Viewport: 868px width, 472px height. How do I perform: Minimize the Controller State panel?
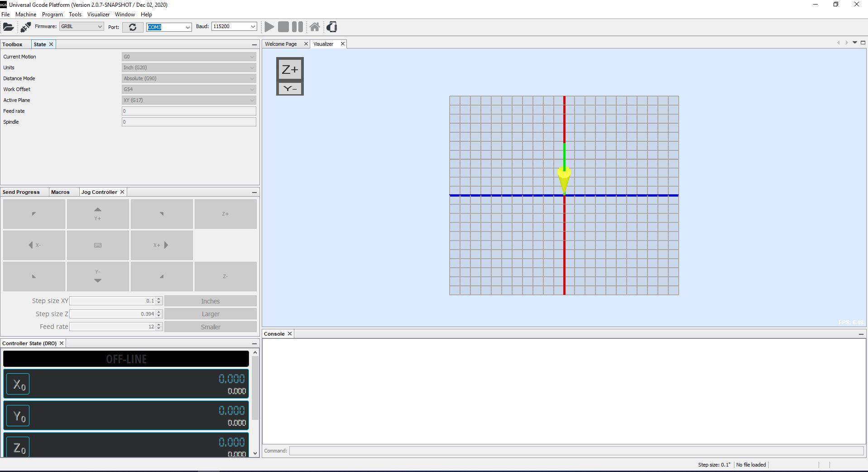click(254, 343)
